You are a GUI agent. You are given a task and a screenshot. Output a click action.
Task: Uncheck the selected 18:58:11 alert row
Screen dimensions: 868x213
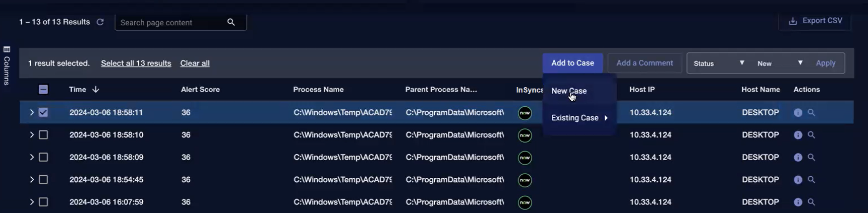43,112
